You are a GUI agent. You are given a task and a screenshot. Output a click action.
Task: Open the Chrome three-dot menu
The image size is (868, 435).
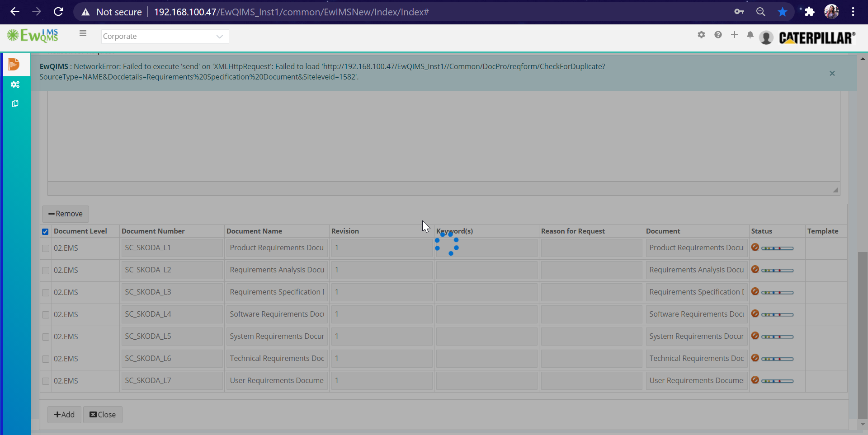[853, 12]
